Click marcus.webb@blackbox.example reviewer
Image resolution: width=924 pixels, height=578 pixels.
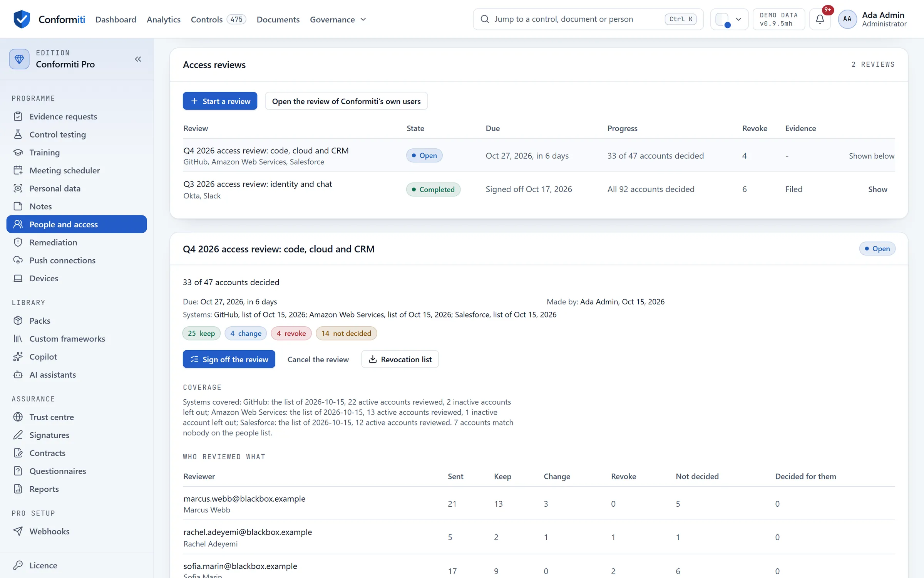(244, 499)
